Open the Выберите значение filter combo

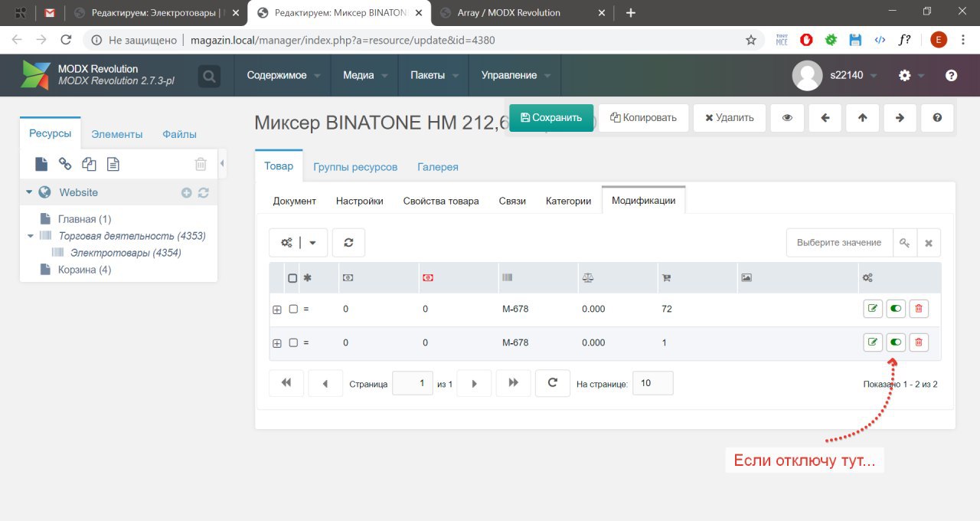pyautogui.click(x=840, y=243)
